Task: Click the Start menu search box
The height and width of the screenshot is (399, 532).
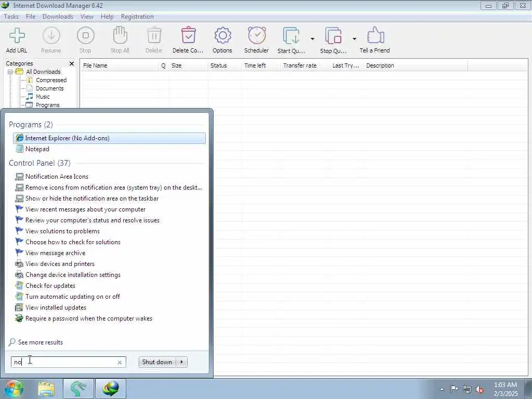Action: click(69, 362)
